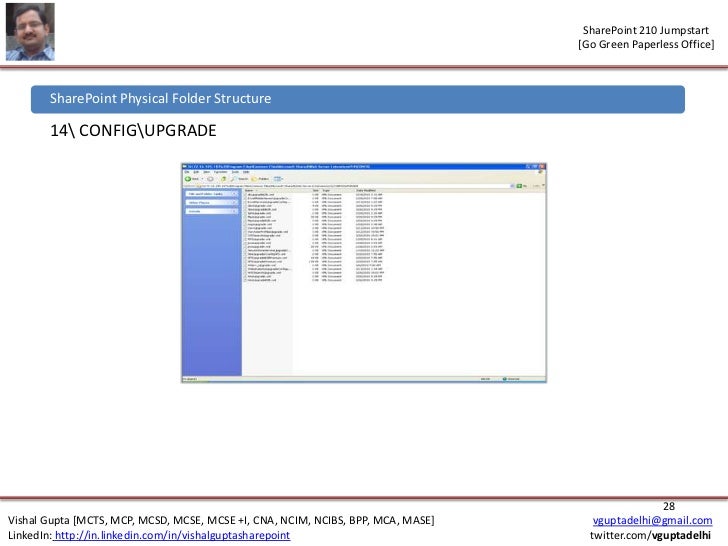This screenshot has width=728, height=546.
Task: Open the Help menu in Explorer window
Action: pyautogui.click(x=246, y=172)
